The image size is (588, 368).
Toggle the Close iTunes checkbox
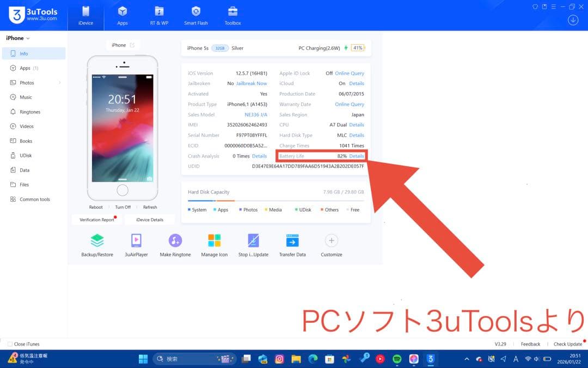coord(10,344)
